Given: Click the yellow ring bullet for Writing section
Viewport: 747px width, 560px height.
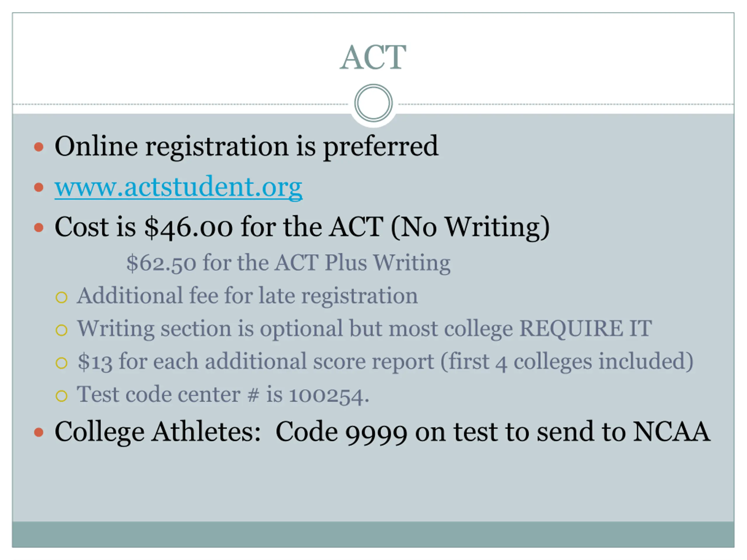Looking at the screenshot, I should click(x=62, y=330).
